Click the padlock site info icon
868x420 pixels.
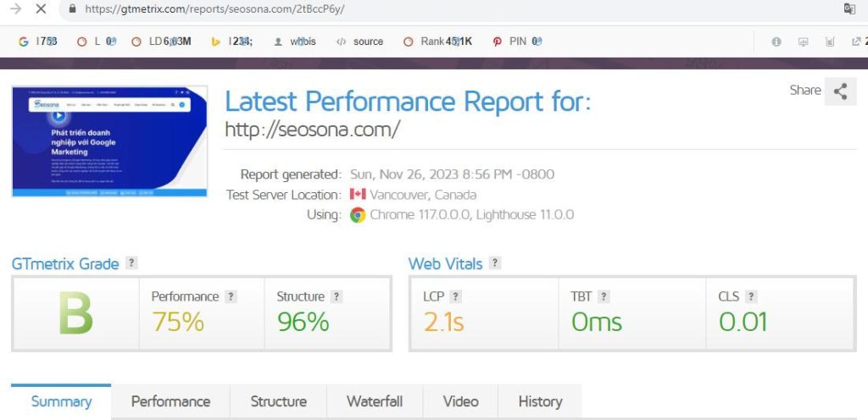coord(72,8)
